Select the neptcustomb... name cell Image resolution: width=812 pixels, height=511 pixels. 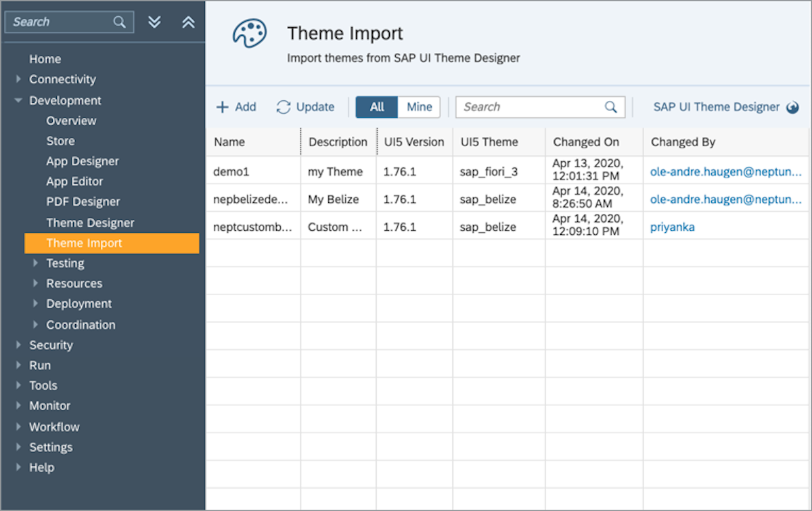pyautogui.click(x=253, y=227)
